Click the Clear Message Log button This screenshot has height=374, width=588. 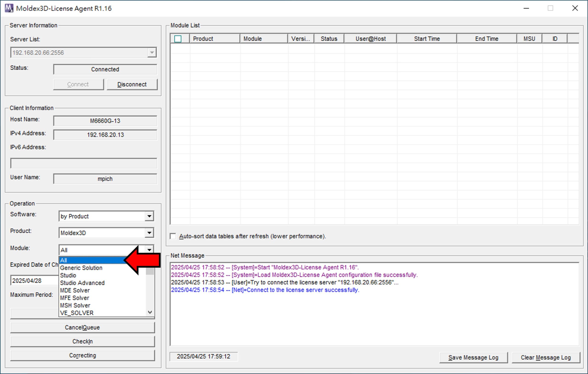tap(546, 357)
